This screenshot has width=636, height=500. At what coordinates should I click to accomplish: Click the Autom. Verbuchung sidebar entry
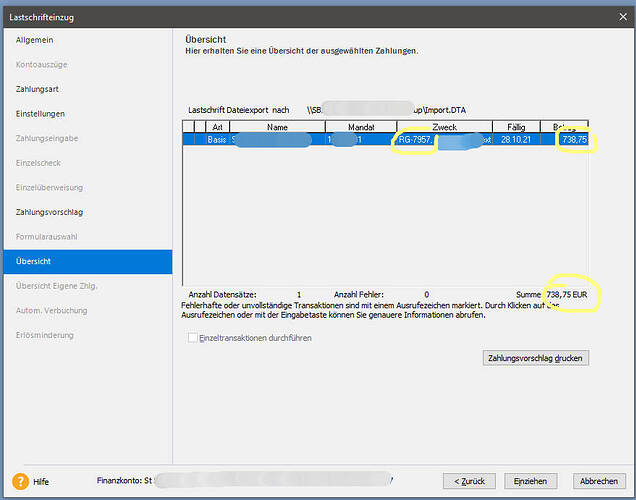pos(52,311)
